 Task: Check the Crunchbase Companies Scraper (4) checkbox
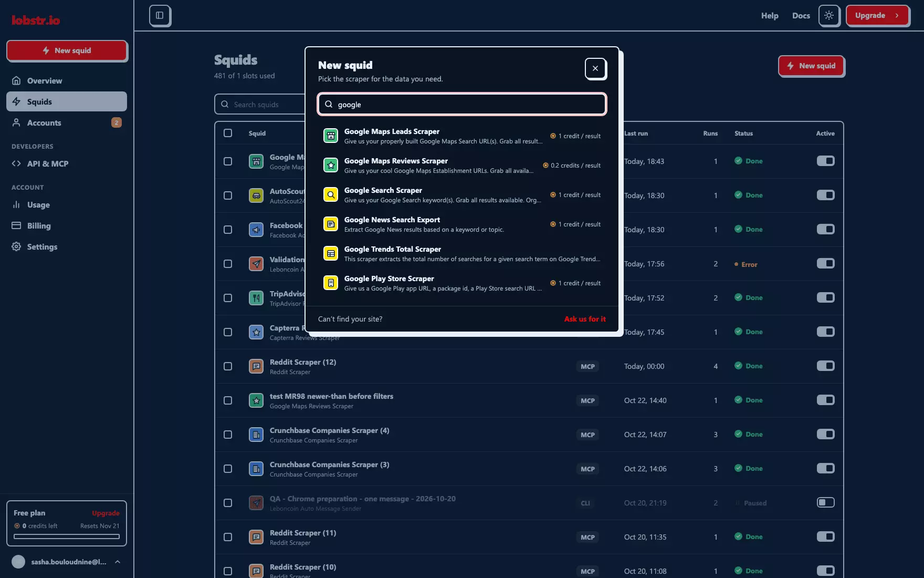click(x=228, y=435)
